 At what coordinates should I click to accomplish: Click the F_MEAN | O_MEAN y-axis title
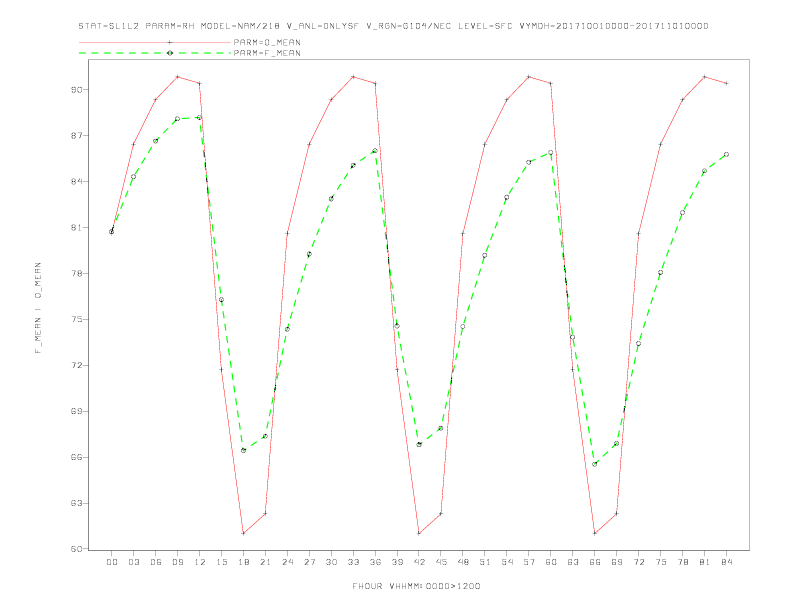38,308
